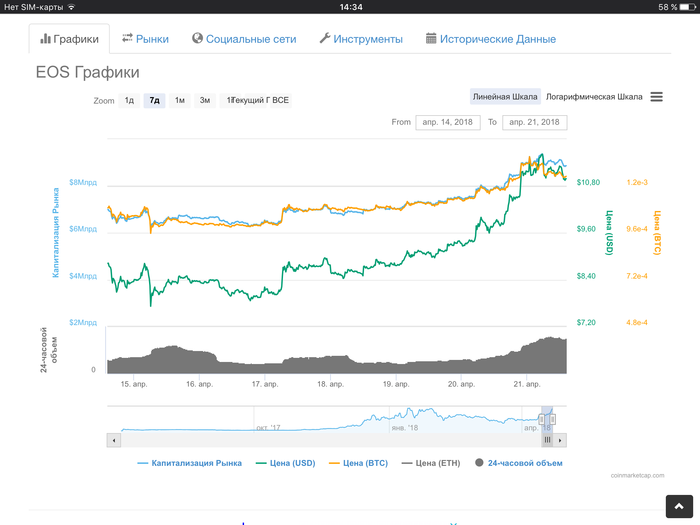Tap the scroll-to-top arrow button
This screenshot has width=700, height=525.
tap(679, 506)
